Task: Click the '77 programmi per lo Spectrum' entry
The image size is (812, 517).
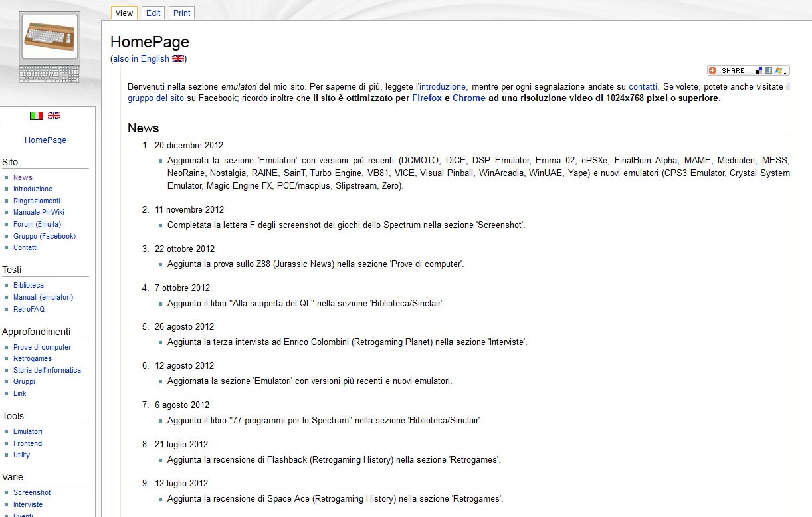Action: point(324,420)
